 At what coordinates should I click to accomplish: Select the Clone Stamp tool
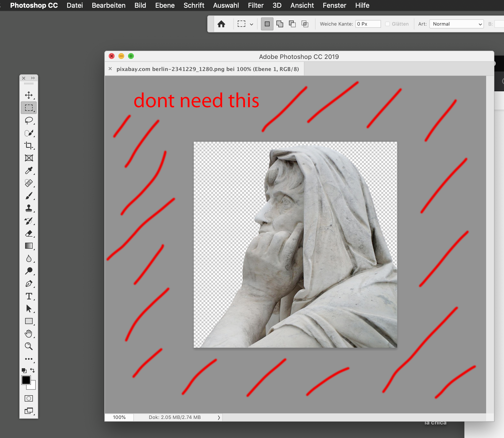click(x=29, y=208)
